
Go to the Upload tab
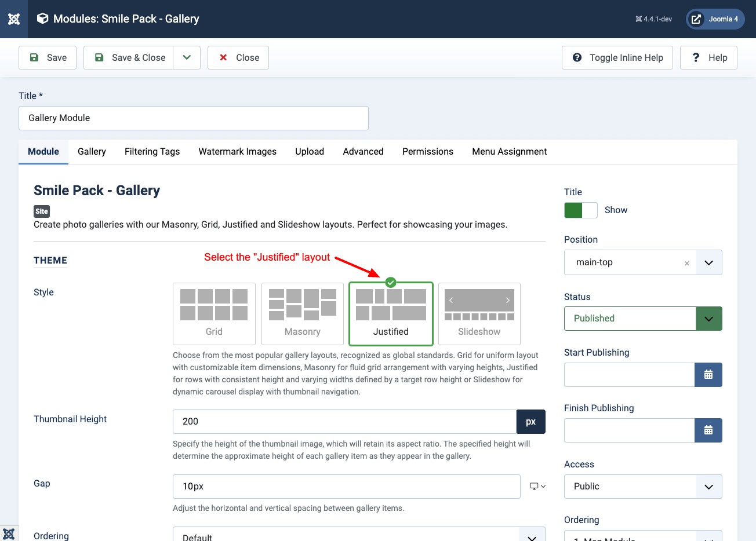(310, 151)
